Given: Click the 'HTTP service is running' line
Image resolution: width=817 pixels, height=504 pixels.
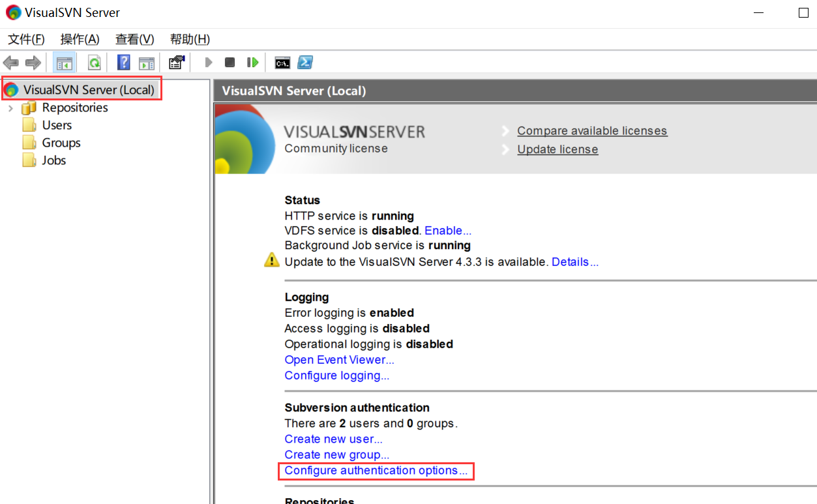Looking at the screenshot, I should click(x=349, y=216).
